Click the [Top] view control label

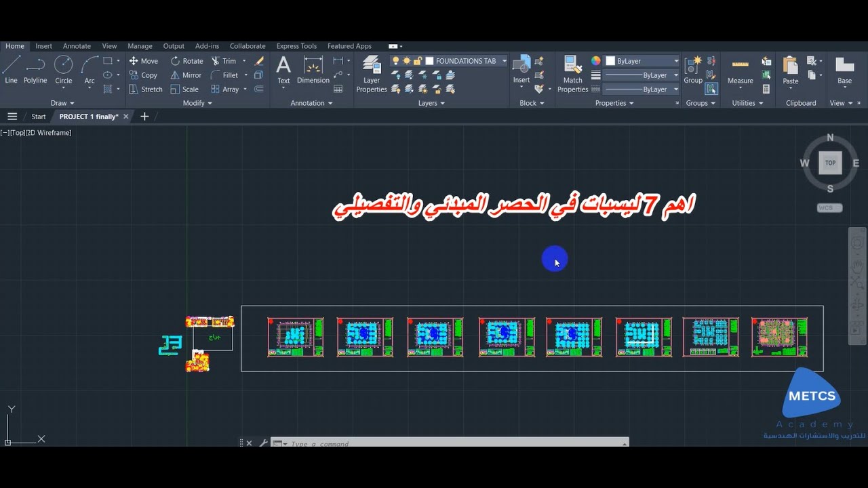click(18, 133)
